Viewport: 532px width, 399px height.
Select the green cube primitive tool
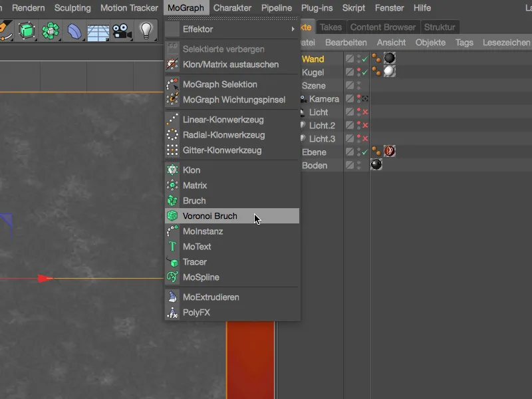click(27, 31)
